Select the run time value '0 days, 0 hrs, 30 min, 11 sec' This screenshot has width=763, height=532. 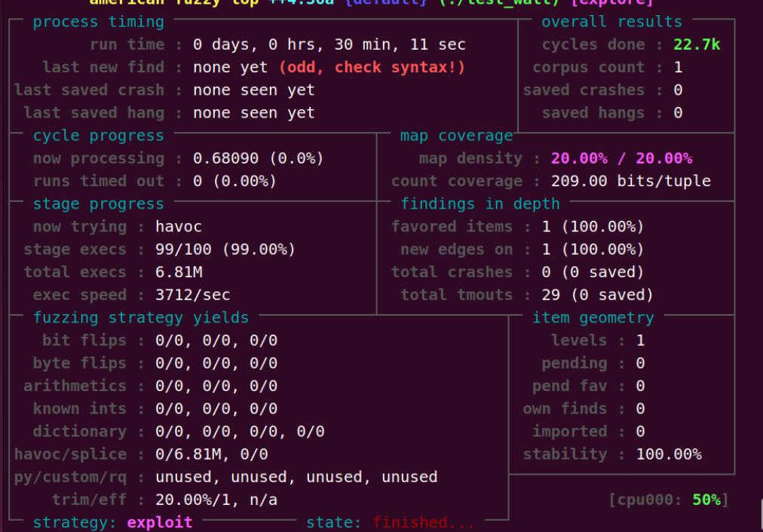tap(329, 44)
